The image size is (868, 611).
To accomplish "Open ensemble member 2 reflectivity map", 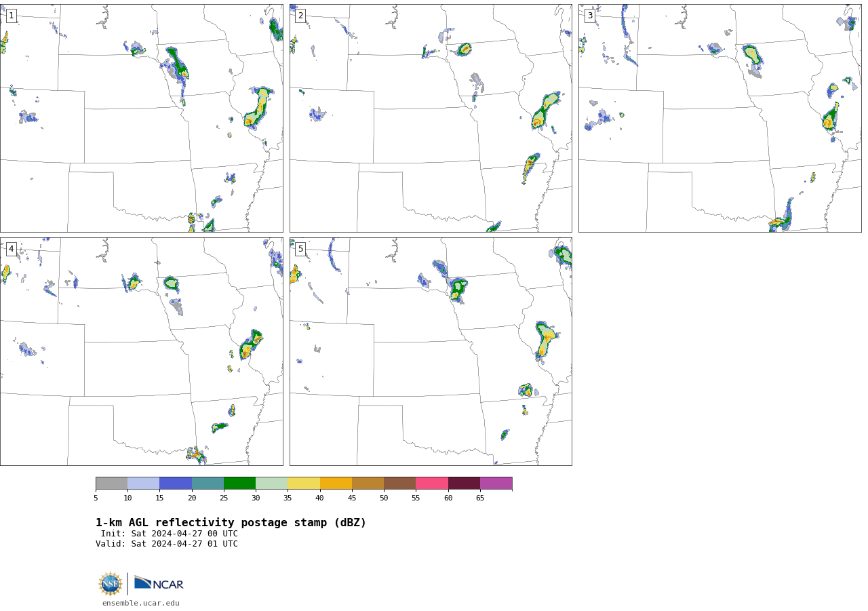I will click(x=431, y=118).
